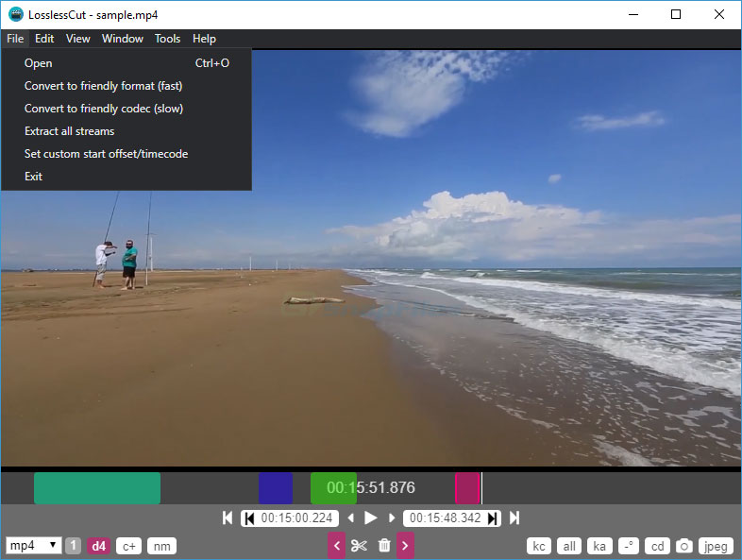Toggle the cd output directory button
Image resolution: width=742 pixels, height=560 pixels.
[x=658, y=546]
